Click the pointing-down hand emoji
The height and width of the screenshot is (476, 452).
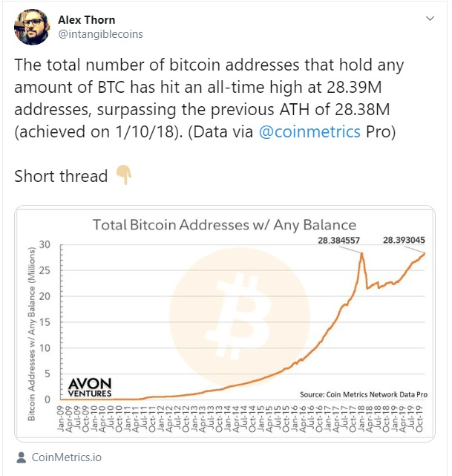pos(124,175)
